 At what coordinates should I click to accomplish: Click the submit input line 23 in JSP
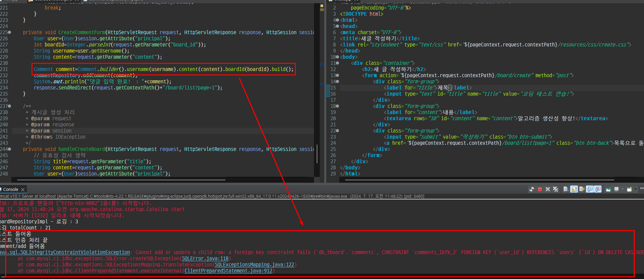click(x=468, y=137)
